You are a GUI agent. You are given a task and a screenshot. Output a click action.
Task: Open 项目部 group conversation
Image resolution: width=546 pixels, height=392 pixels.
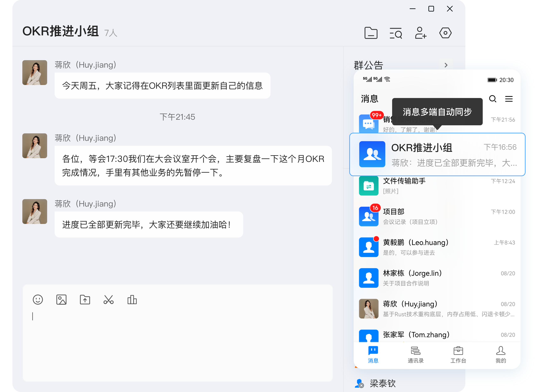pyautogui.click(x=437, y=217)
